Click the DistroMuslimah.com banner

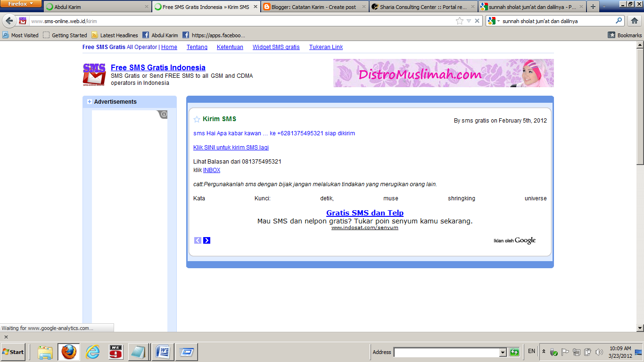point(444,73)
